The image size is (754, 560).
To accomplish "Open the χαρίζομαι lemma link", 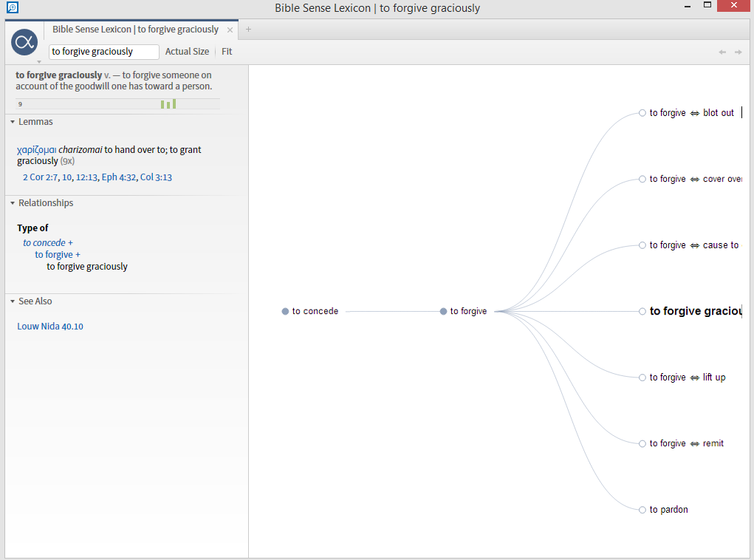I will point(36,150).
